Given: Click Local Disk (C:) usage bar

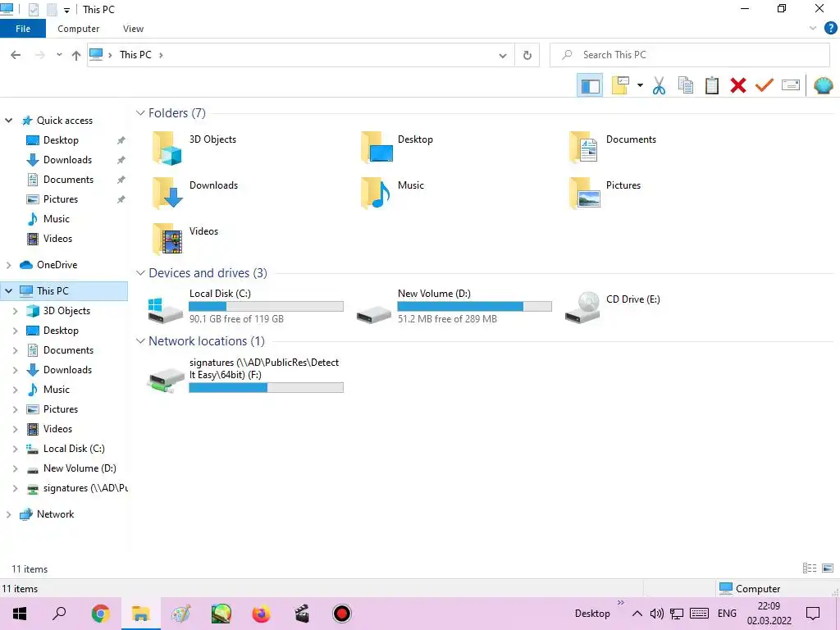Looking at the screenshot, I should [266, 307].
